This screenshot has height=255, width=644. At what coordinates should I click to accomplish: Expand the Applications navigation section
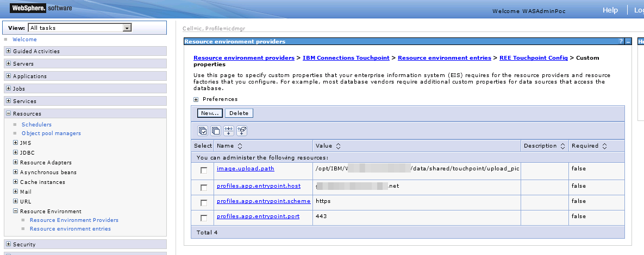8,76
